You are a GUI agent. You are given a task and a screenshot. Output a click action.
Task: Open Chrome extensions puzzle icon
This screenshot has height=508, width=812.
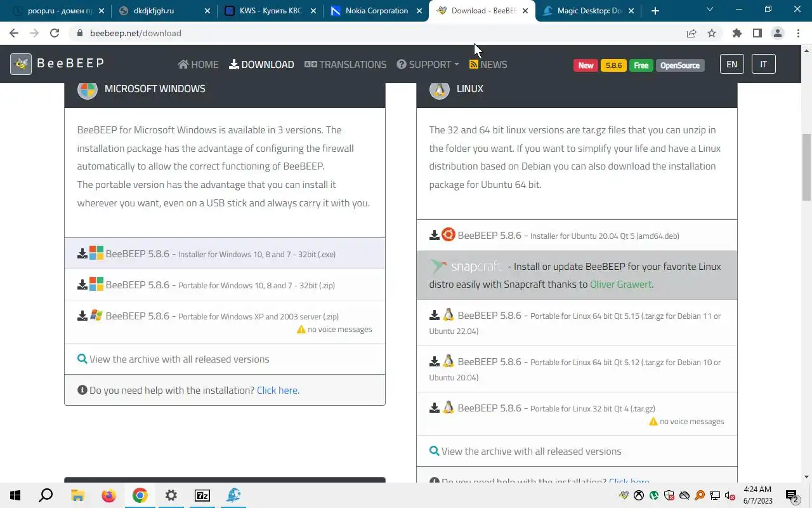(737, 33)
